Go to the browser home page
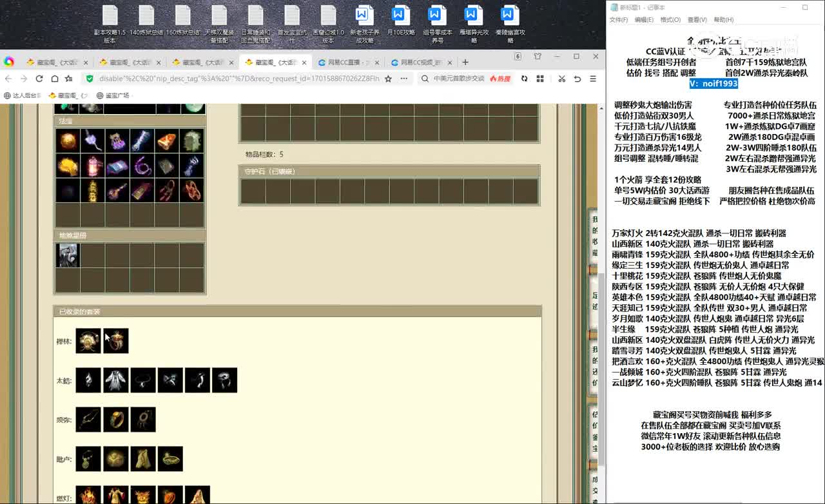The height and width of the screenshot is (504, 825). point(55,79)
